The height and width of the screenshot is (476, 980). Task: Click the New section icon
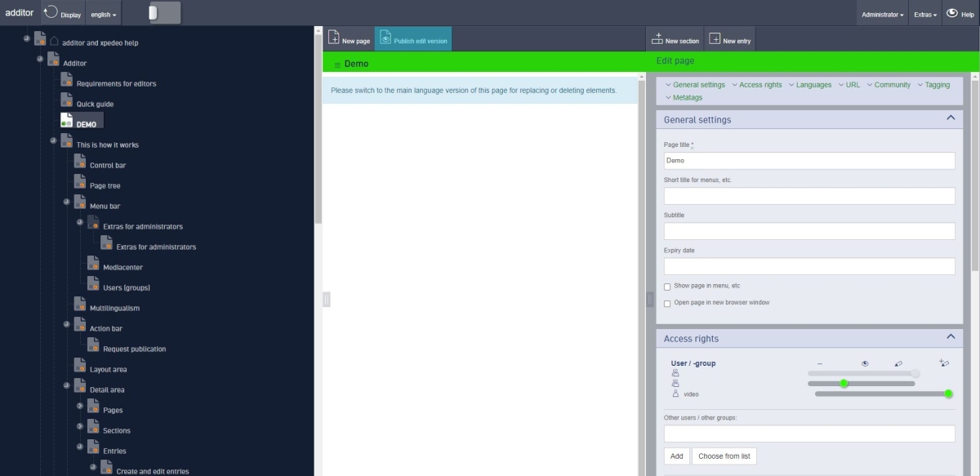click(657, 38)
